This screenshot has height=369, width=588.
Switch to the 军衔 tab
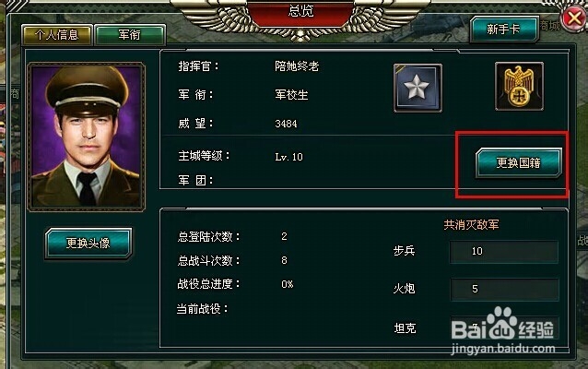(x=130, y=35)
